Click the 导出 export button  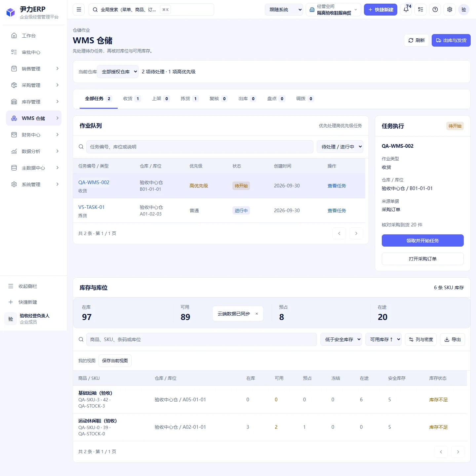pyautogui.click(x=453, y=339)
